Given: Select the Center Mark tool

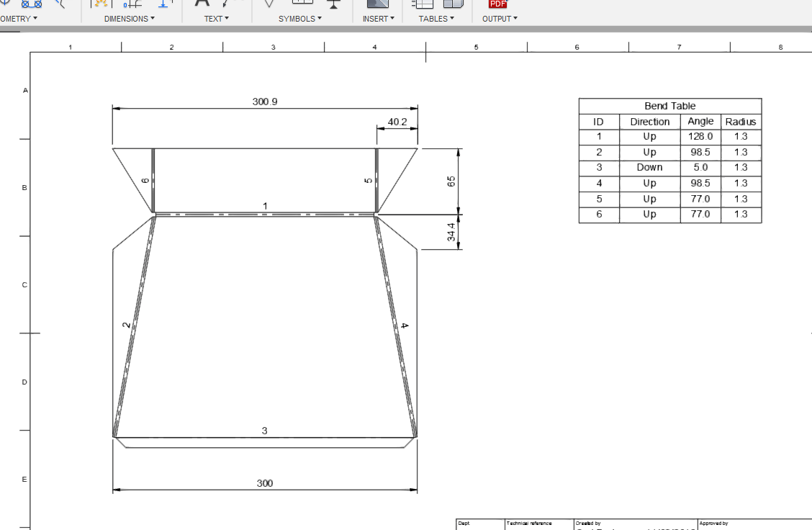Looking at the screenshot, I should click(x=6, y=4).
